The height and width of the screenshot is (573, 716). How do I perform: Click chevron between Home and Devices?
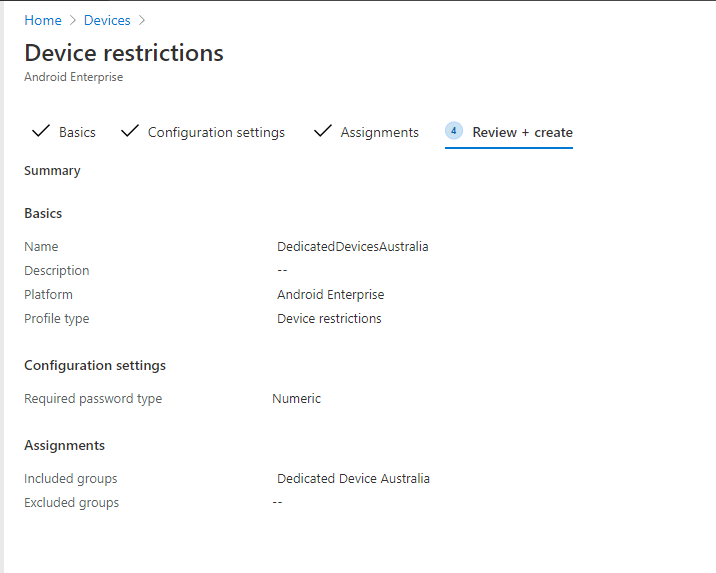tap(73, 20)
